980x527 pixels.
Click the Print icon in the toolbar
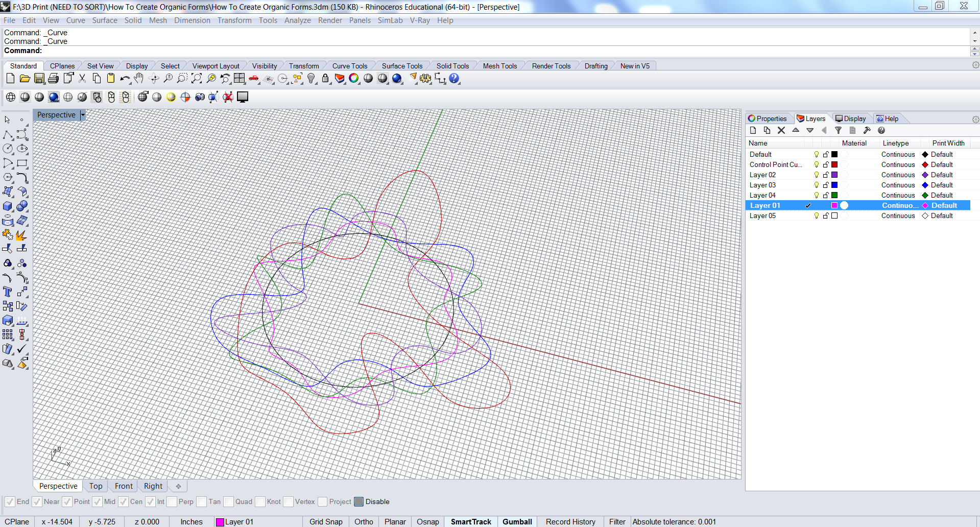(x=53, y=79)
